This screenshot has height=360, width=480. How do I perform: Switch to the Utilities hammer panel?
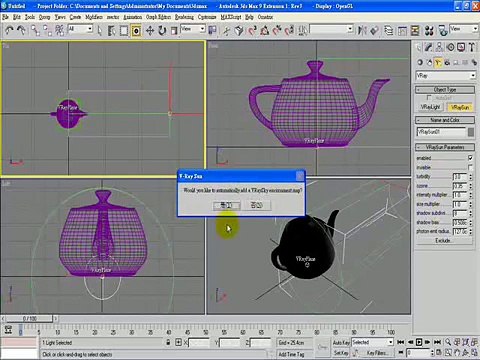pos(472,47)
